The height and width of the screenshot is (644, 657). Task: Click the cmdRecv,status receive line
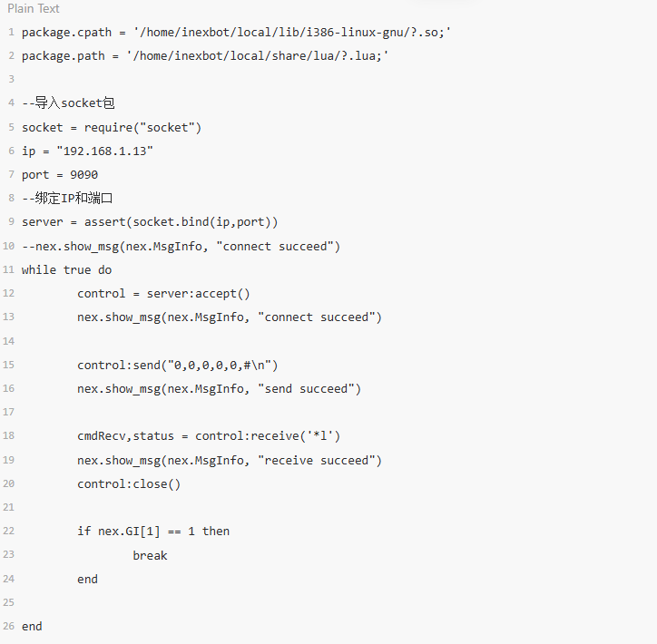pos(209,435)
